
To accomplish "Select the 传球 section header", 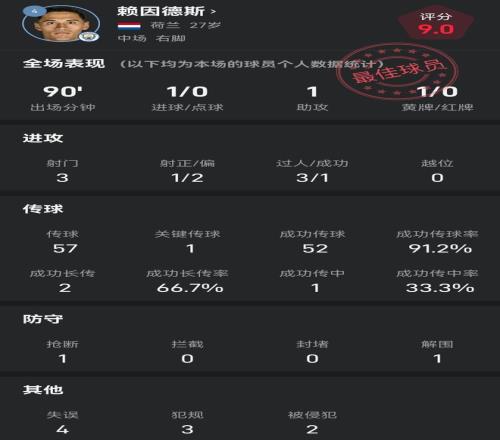I will (43, 209).
